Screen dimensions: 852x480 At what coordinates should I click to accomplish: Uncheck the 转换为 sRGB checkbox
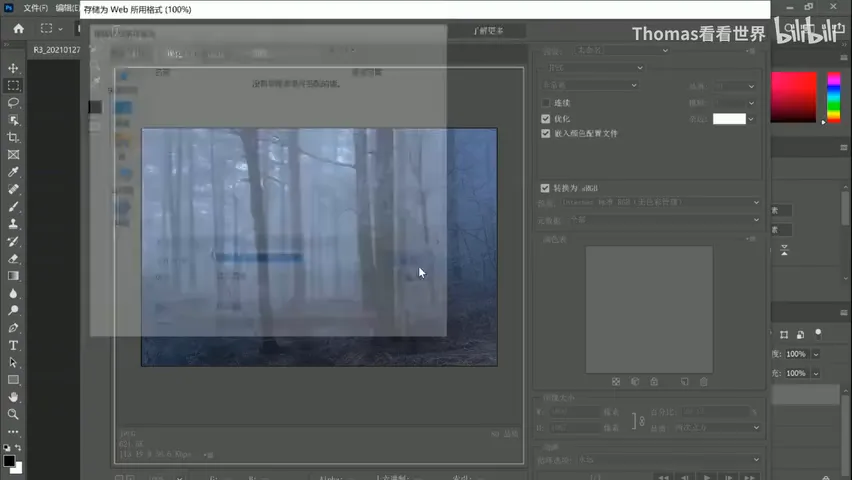(x=545, y=188)
